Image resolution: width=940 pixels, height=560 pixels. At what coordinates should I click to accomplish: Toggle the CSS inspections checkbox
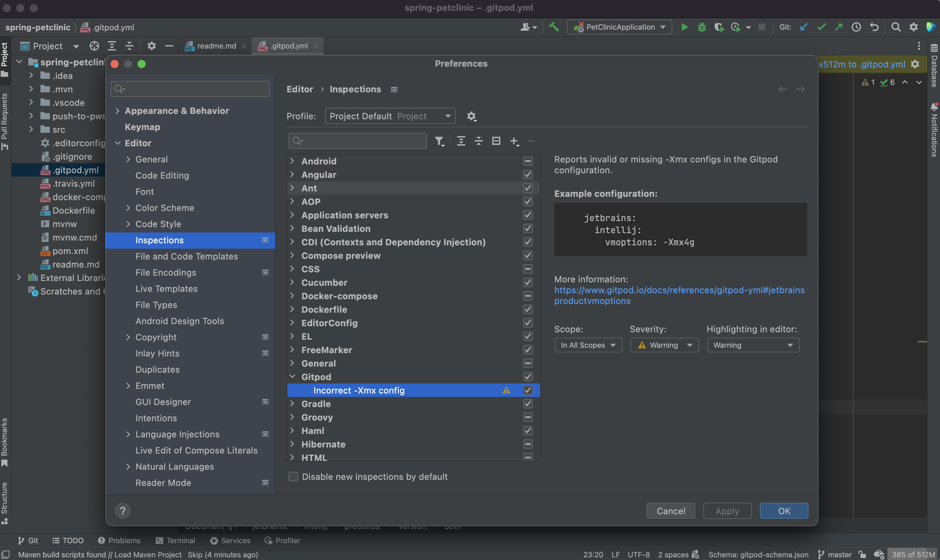[x=528, y=269]
